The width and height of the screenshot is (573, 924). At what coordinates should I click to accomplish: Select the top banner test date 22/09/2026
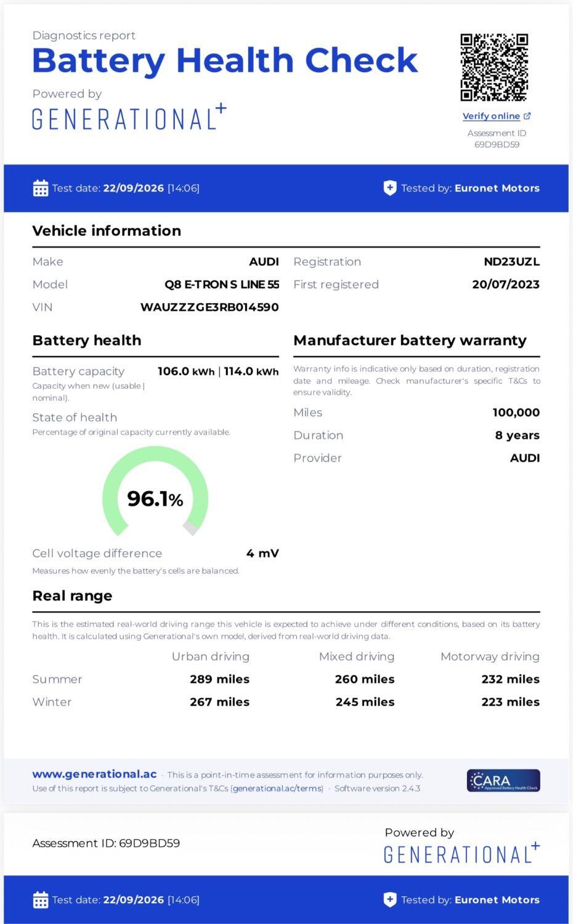[134, 188]
